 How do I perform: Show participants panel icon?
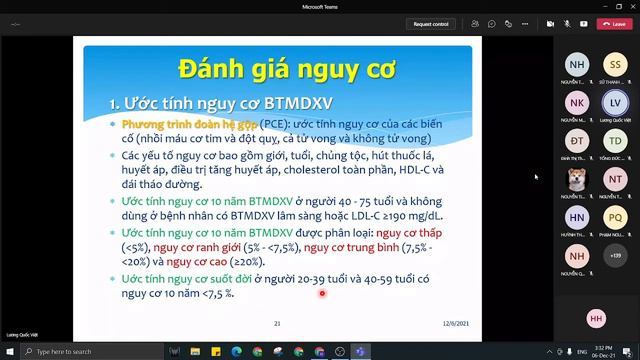[475, 24]
